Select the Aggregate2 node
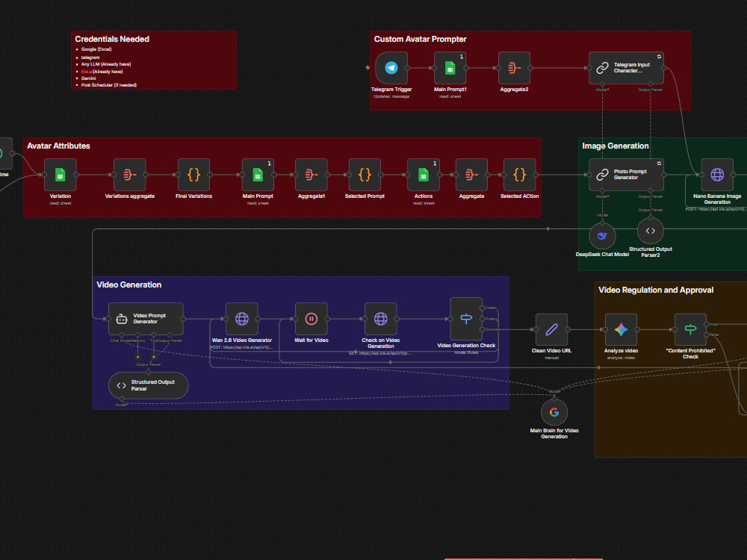The height and width of the screenshot is (560, 747). click(x=514, y=68)
